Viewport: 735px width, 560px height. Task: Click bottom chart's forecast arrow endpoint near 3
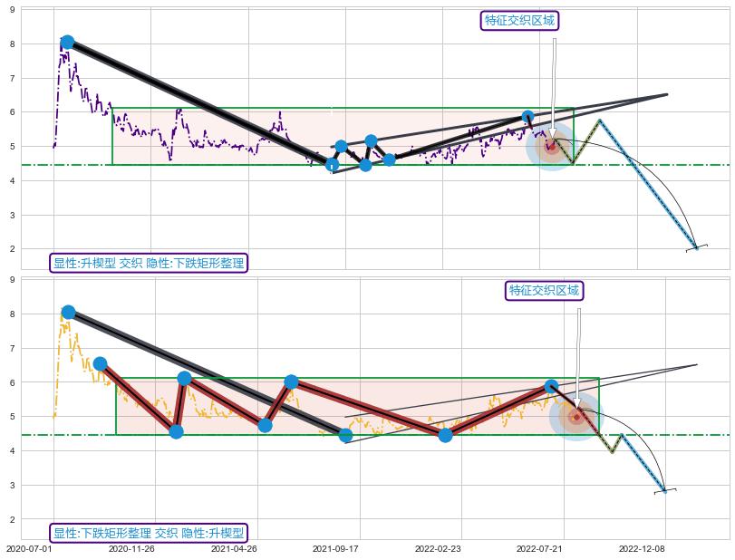point(664,490)
